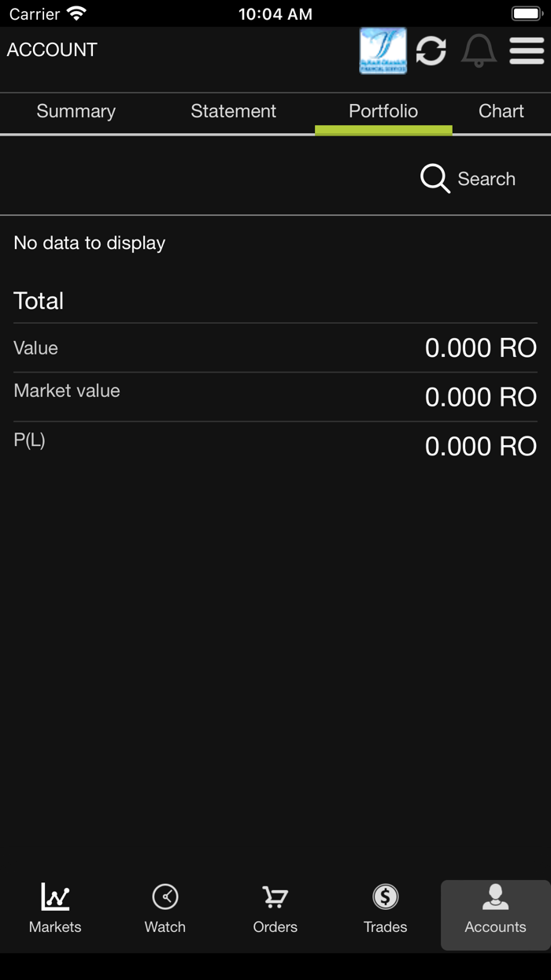Tap the Value total row
Image resolution: width=551 pixels, height=980 pixels.
click(x=275, y=347)
